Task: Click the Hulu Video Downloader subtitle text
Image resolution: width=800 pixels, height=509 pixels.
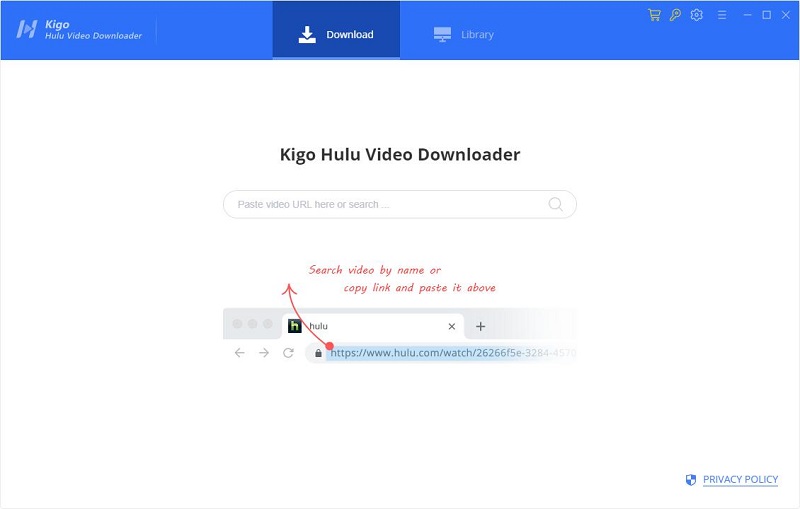Action: (93, 36)
